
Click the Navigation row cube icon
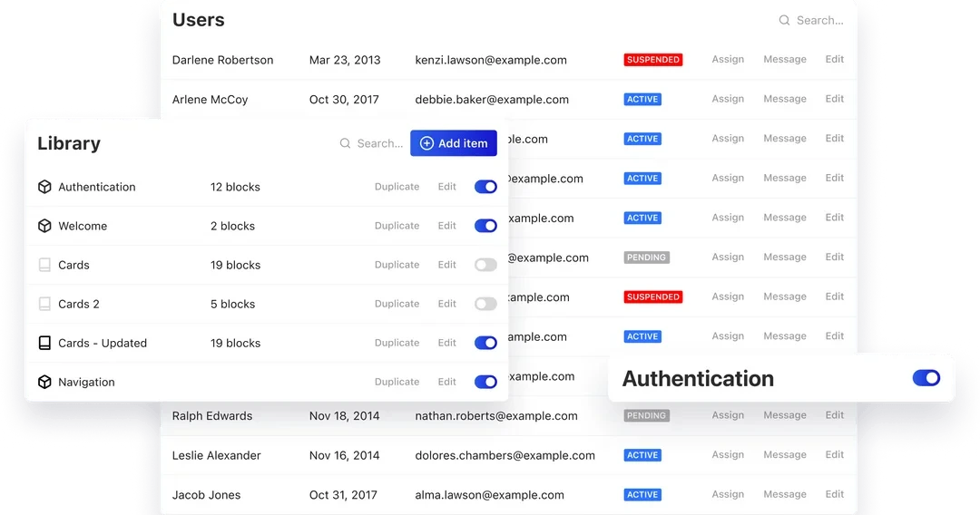pos(44,382)
